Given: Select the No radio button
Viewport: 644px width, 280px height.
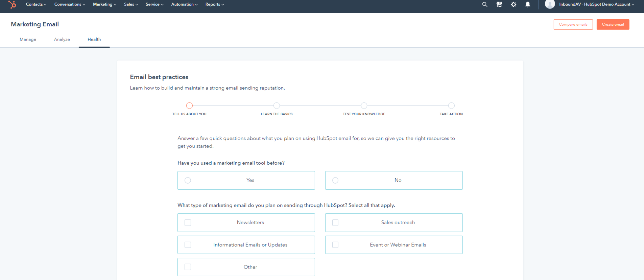Looking at the screenshot, I should tap(335, 180).
